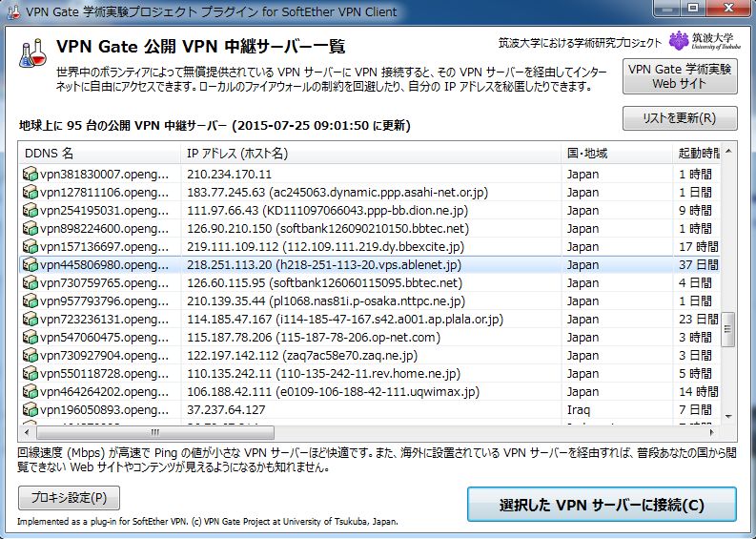Click the vertical scrollbar thumb
Viewport: 756px width, 539px height.
click(728, 329)
